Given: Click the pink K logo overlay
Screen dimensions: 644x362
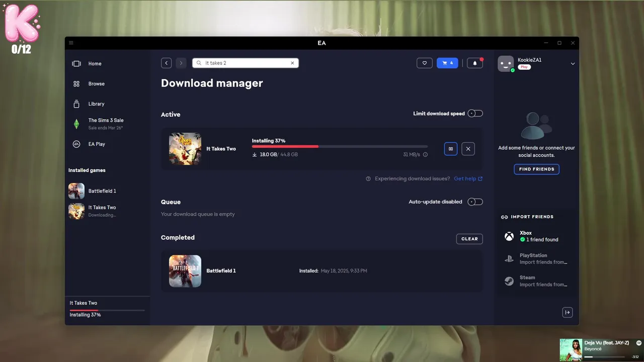Looking at the screenshot, I should pyautogui.click(x=22, y=23).
